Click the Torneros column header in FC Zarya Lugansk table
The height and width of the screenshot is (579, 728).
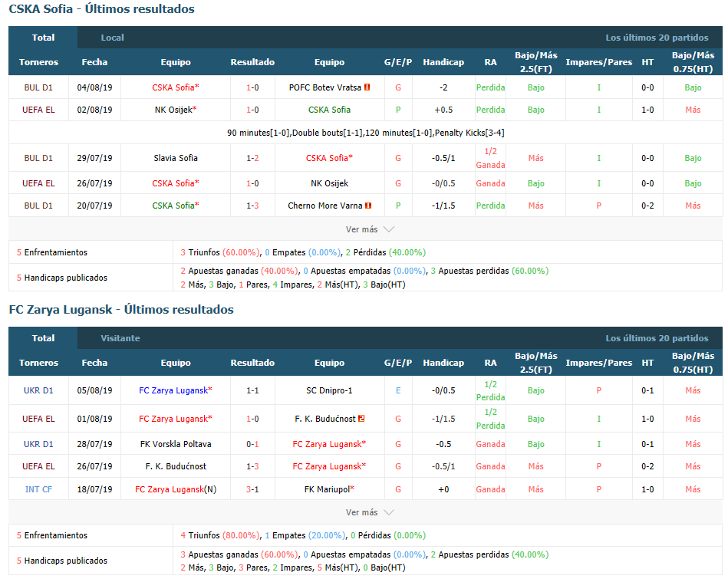coord(38,363)
